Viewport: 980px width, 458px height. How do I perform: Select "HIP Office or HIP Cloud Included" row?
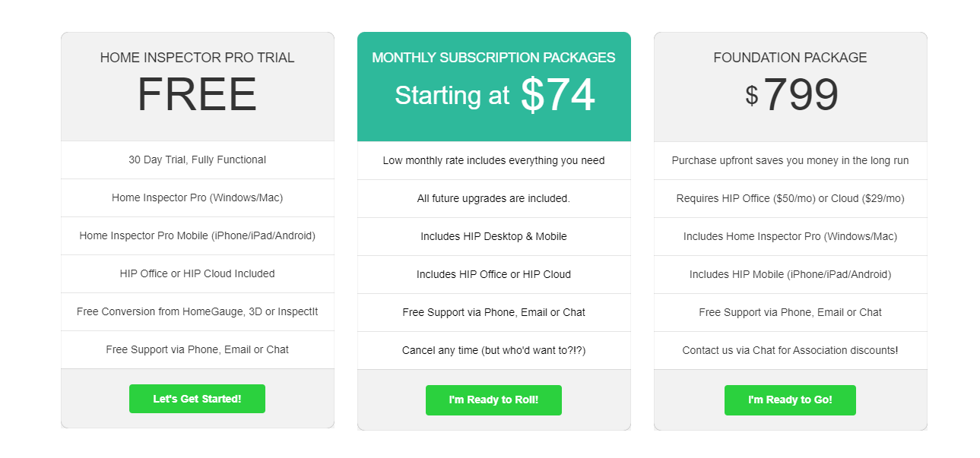coord(197,273)
